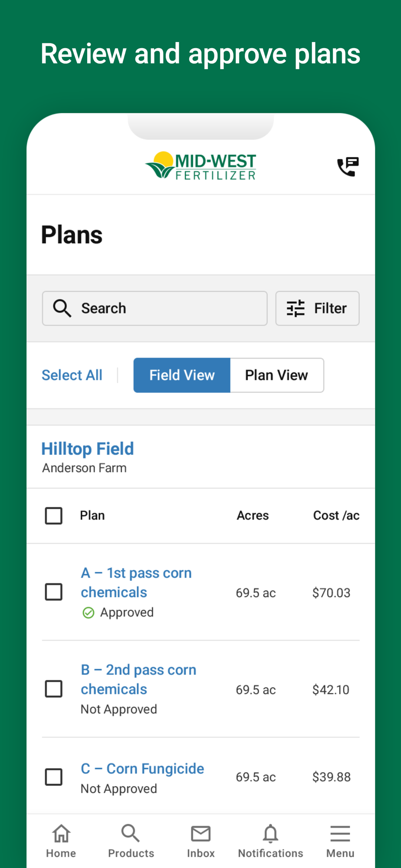
Task: Open the Products tab
Action: click(x=131, y=841)
